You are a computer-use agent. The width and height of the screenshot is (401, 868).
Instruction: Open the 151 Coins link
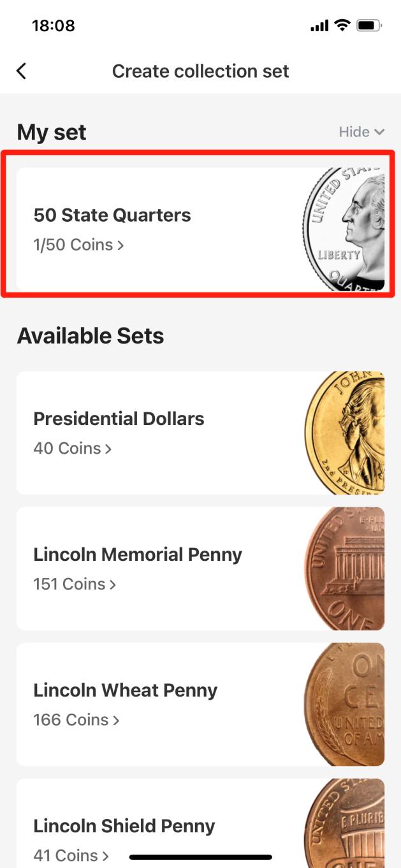75,584
